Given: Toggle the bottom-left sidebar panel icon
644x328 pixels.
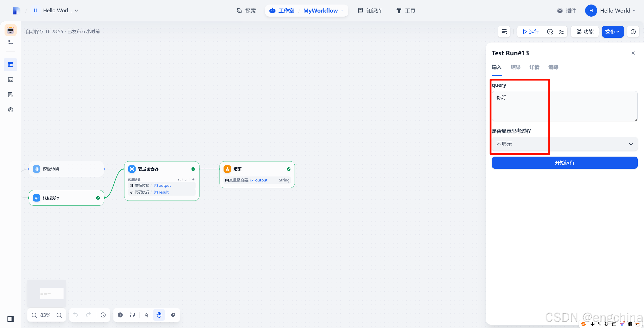Looking at the screenshot, I should (x=11, y=319).
